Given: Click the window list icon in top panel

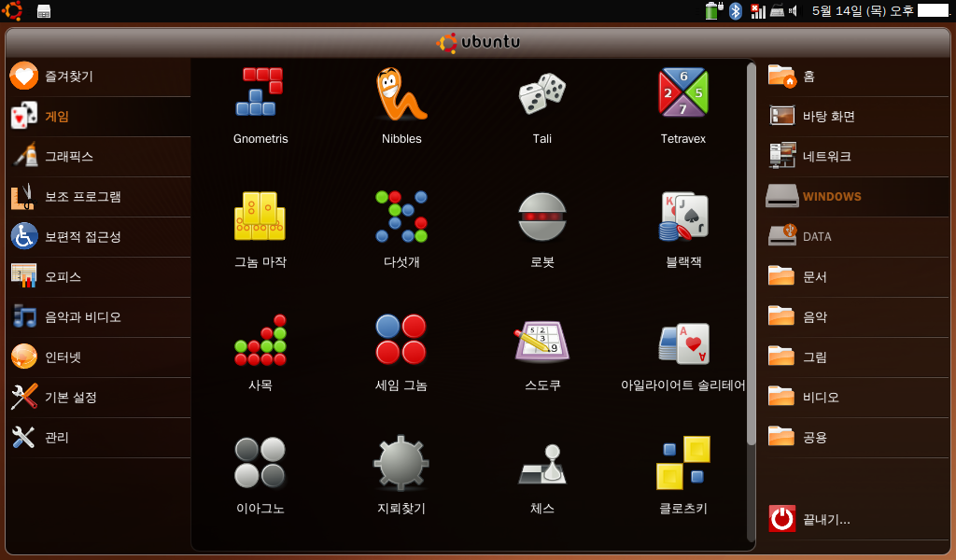Looking at the screenshot, I should click(44, 11).
